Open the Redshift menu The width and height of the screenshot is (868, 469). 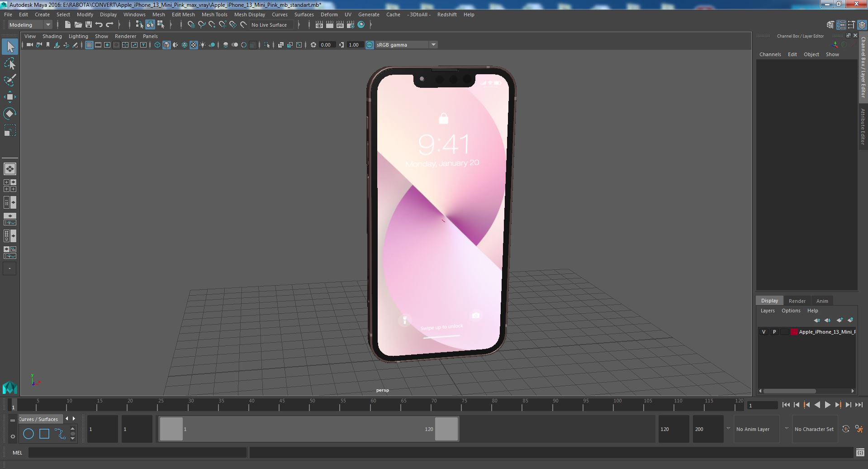(447, 14)
